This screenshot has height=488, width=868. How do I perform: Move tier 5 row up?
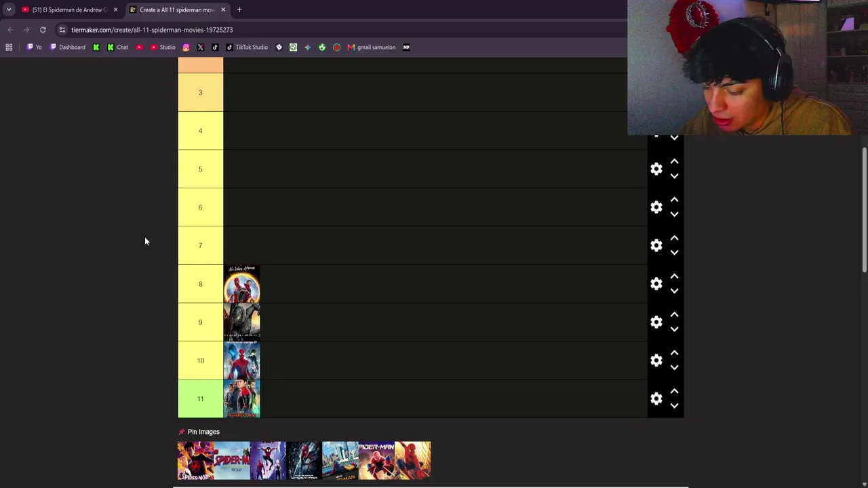[x=674, y=161]
